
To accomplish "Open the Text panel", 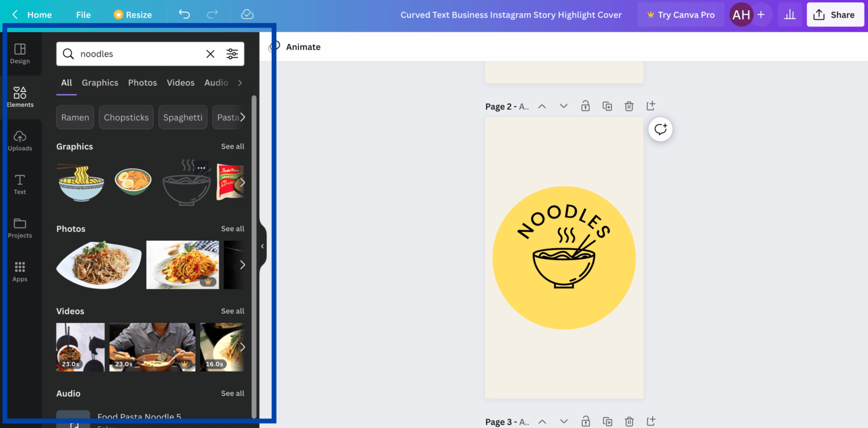I will click(20, 184).
